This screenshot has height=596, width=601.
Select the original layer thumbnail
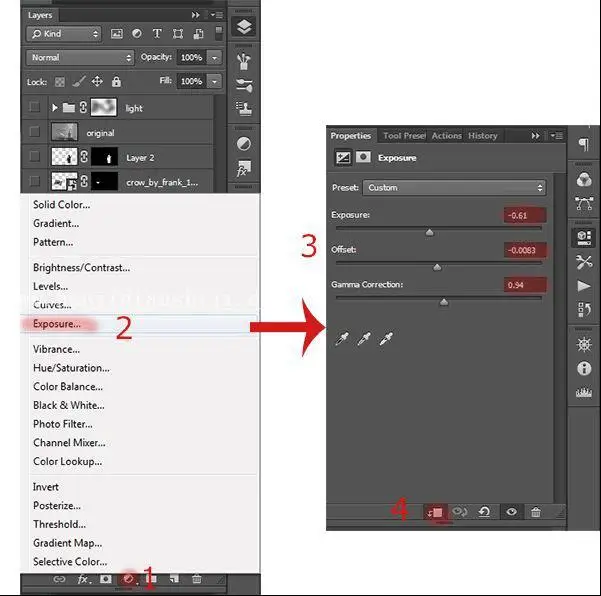click(x=64, y=132)
